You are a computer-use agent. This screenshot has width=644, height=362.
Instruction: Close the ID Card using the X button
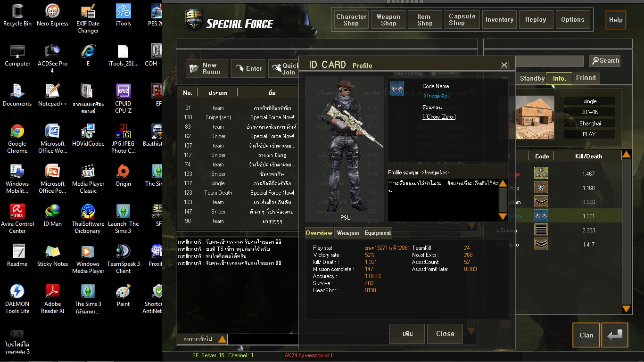click(x=504, y=65)
